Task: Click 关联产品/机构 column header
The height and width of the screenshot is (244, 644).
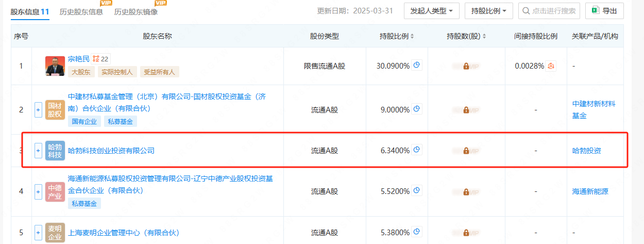Action: 595,37
